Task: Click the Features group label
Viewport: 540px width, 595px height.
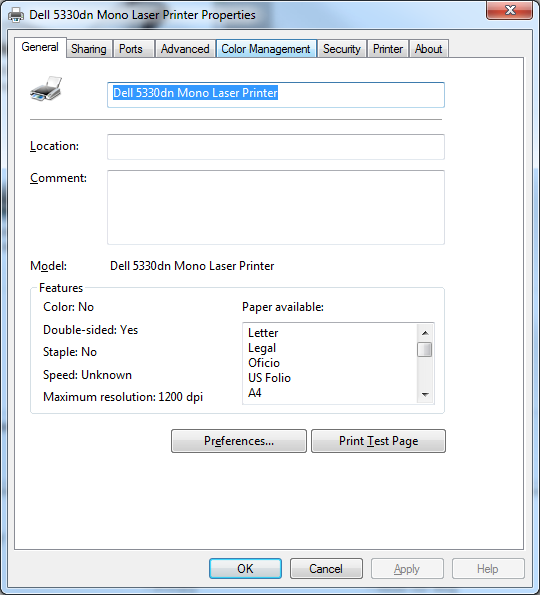Action: click(x=61, y=288)
